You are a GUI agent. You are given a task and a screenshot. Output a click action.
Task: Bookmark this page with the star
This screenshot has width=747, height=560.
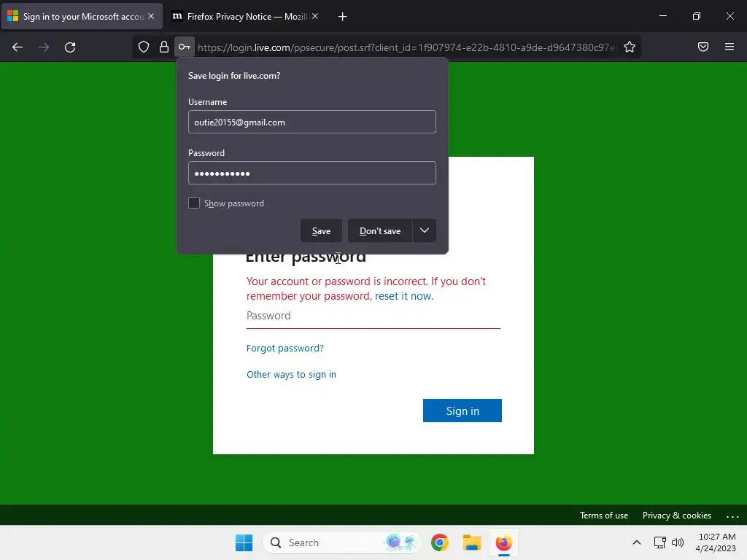tap(630, 47)
